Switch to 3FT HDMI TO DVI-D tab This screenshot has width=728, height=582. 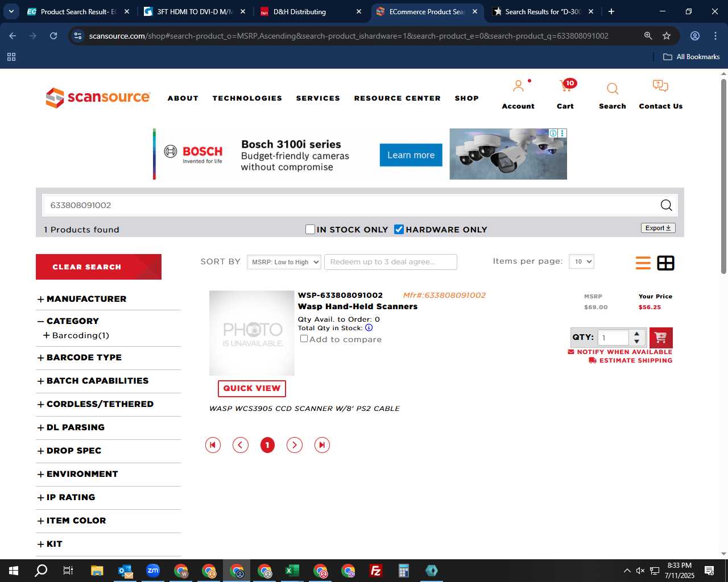195,11
